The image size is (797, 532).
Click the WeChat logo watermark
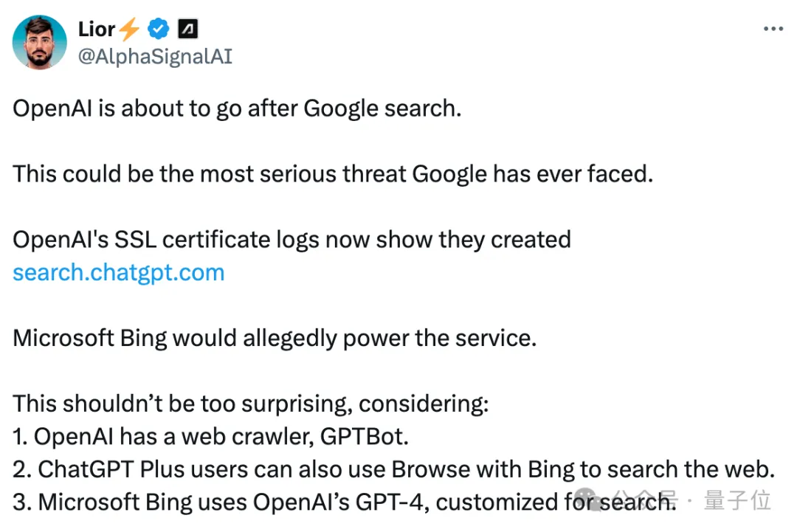pyautogui.click(x=590, y=500)
